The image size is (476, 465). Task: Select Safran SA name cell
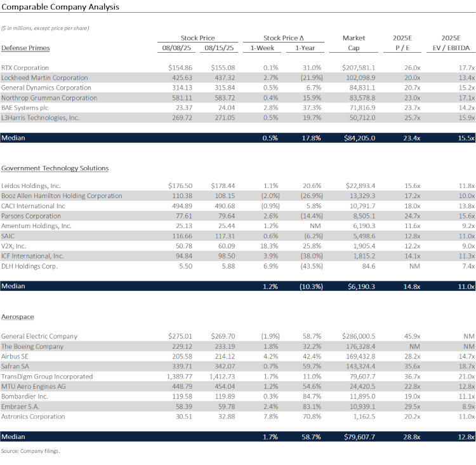tap(15, 367)
